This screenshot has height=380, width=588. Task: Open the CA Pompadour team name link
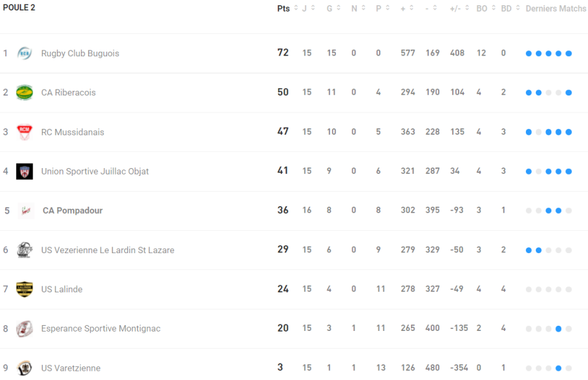[73, 211]
